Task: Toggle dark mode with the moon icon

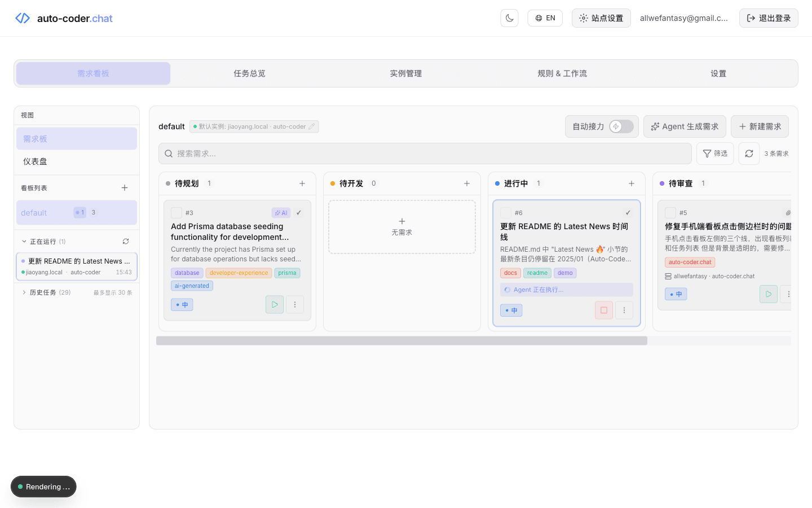Action: tap(509, 17)
